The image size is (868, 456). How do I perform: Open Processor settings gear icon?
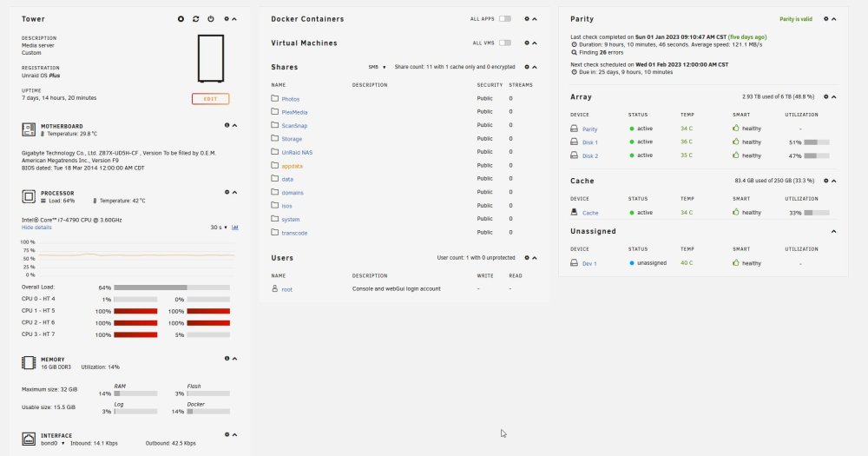pyautogui.click(x=227, y=192)
